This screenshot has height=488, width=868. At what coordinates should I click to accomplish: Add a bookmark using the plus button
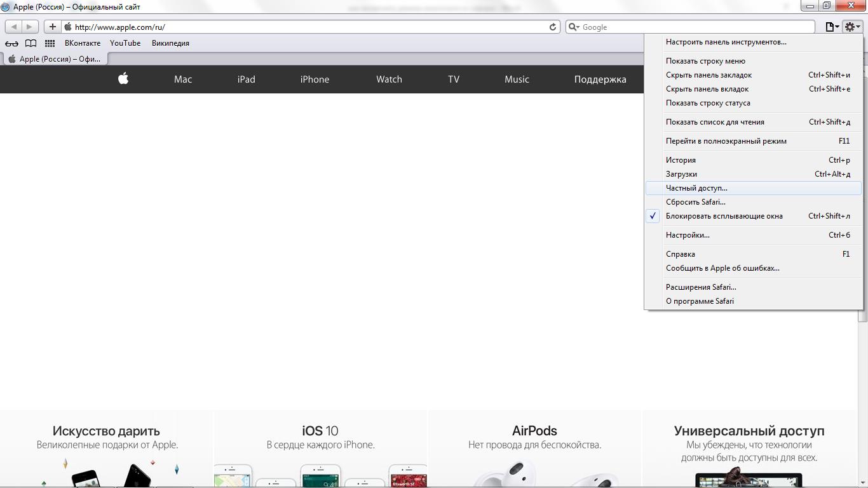pyautogui.click(x=53, y=27)
